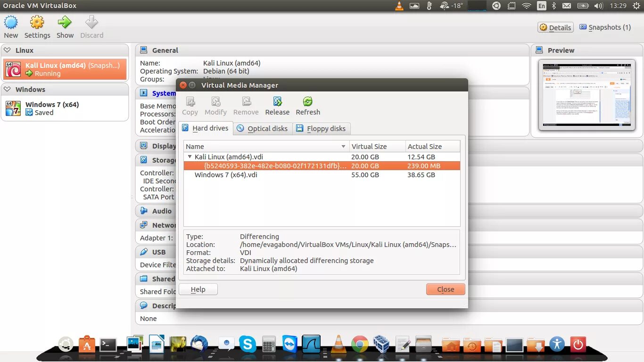Open the Snapshots (1) view
The width and height of the screenshot is (644, 362).
pyautogui.click(x=605, y=27)
